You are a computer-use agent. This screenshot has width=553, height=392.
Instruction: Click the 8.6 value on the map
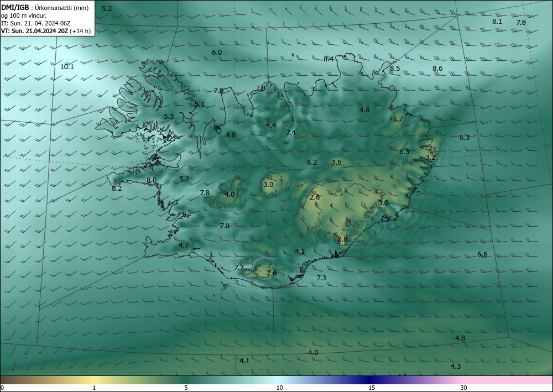click(x=437, y=69)
